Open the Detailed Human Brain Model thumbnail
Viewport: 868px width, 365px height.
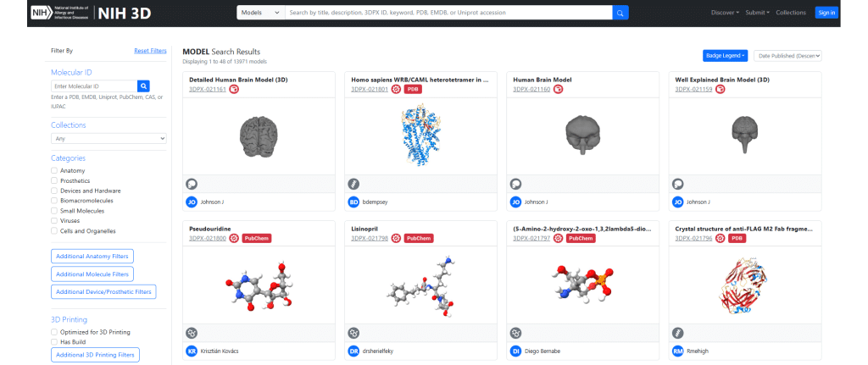coord(259,136)
